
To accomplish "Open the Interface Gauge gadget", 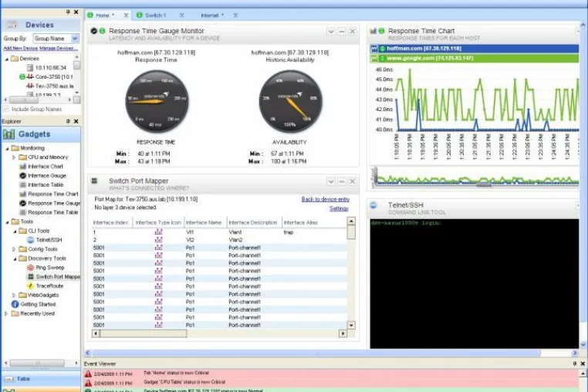I will (x=47, y=176).
